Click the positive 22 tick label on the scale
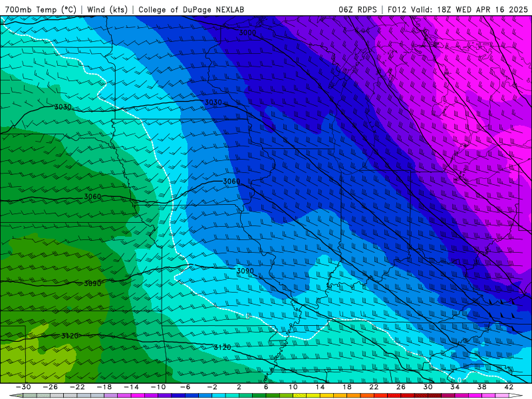532x399 pixels. 374,387
